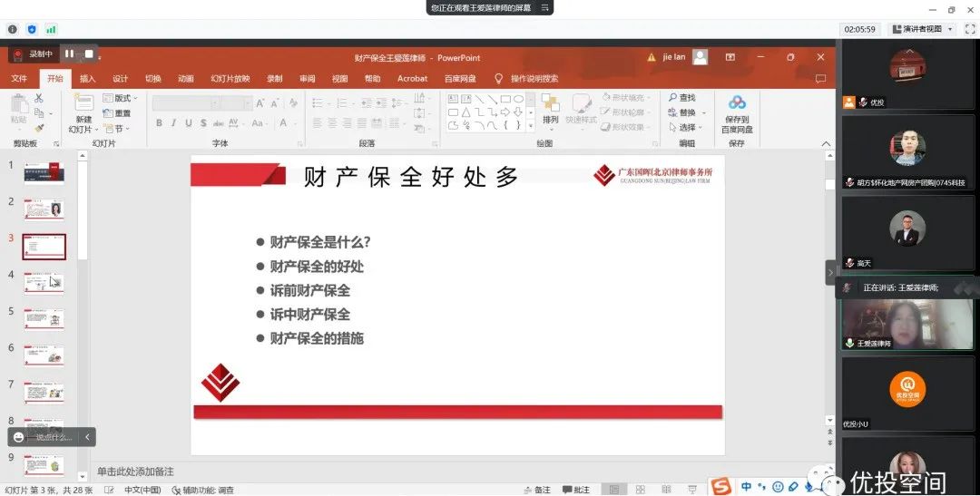This screenshot has width=980, height=496.
Task: Click the jie lan account avatar
Action: pyautogui.click(x=701, y=57)
